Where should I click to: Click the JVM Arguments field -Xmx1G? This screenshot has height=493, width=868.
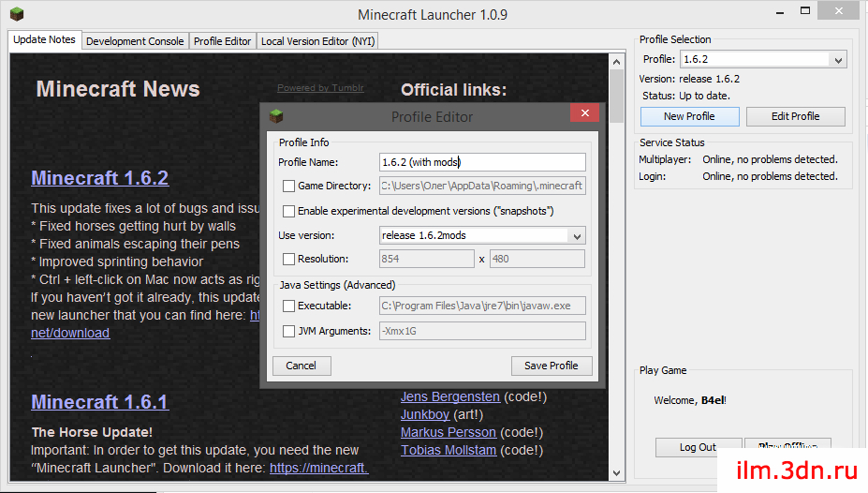(x=482, y=331)
